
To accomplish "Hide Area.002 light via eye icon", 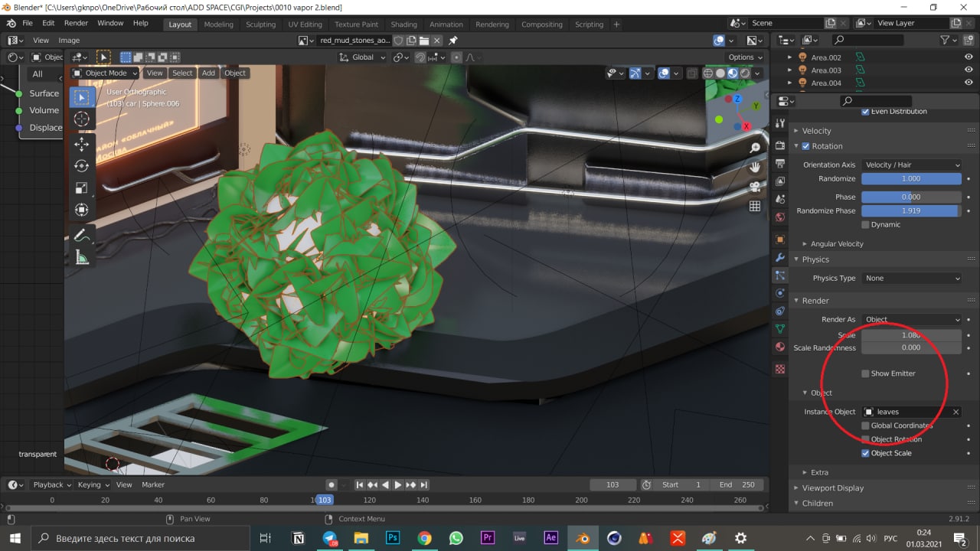I will coord(969,57).
